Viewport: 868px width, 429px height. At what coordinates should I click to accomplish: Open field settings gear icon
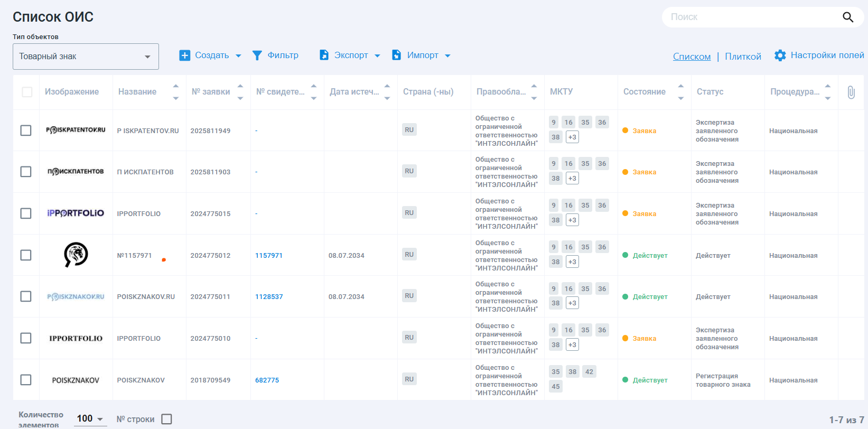[x=780, y=55]
